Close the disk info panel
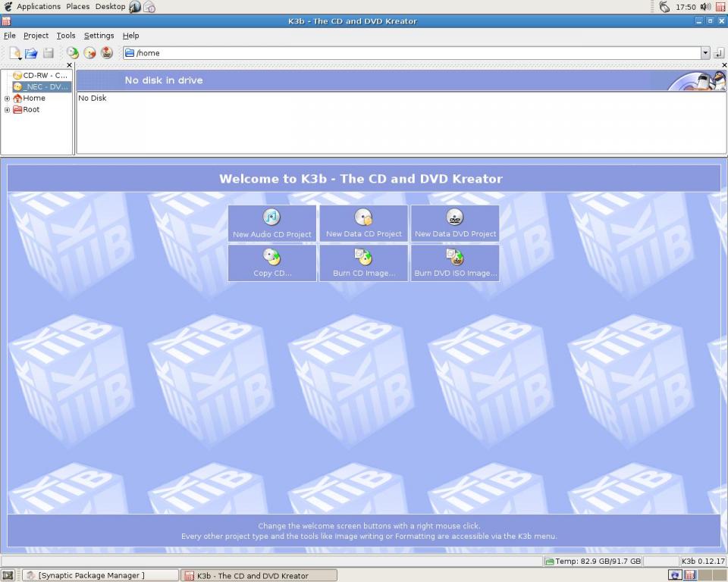The width and height of the screenshot is (728, 582). 725,65
